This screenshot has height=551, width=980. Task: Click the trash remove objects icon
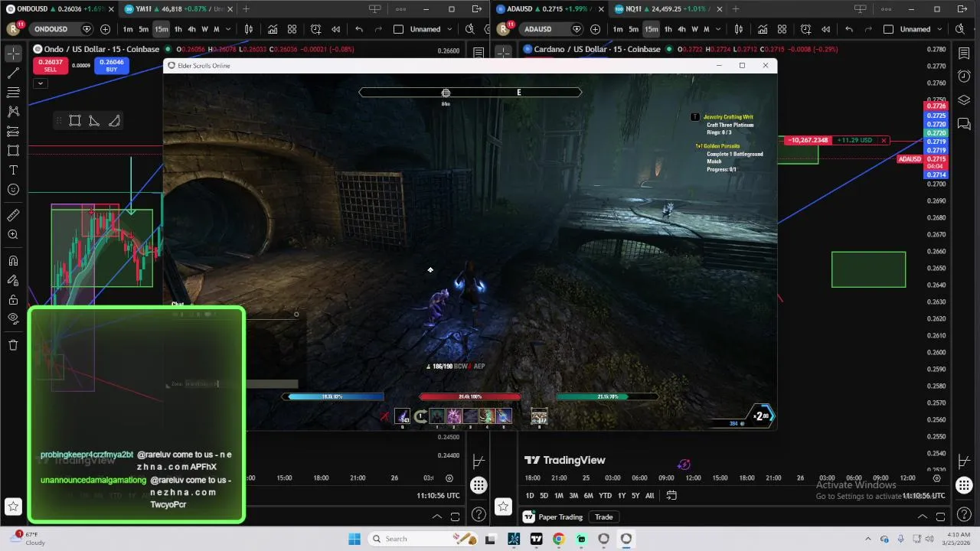[13, 345]
